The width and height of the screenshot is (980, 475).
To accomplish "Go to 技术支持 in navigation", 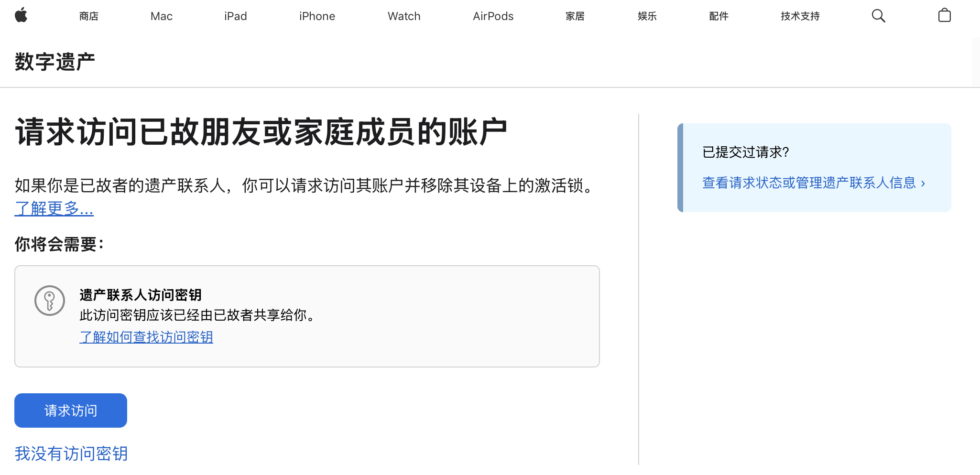I will point(800,16).
